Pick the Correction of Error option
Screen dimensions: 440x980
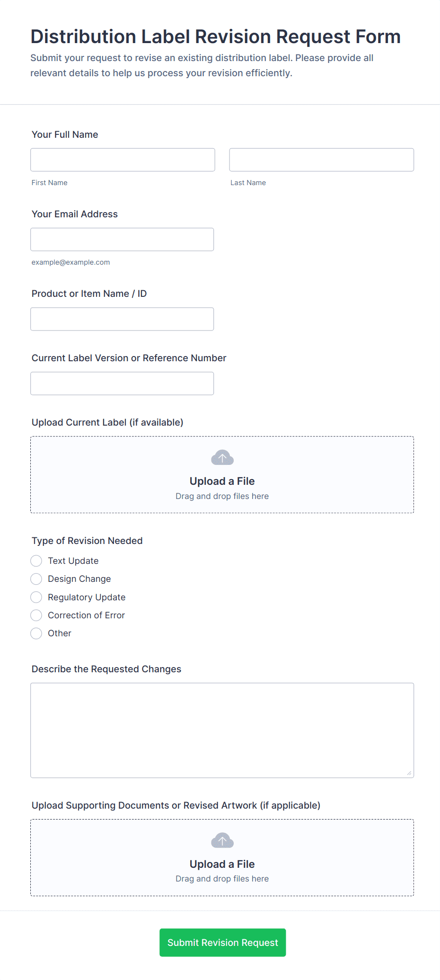tap(36, 615)
